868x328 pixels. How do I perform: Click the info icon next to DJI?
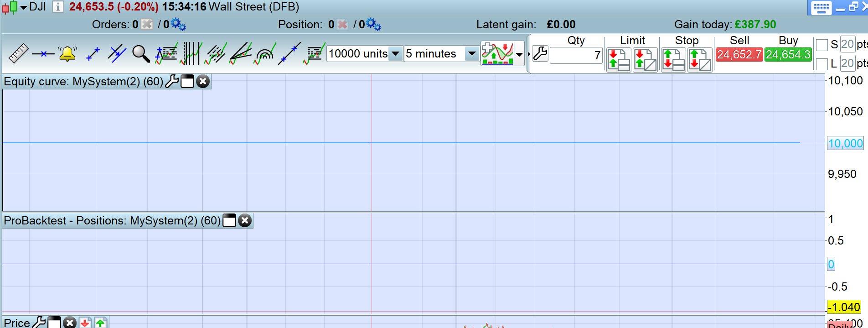[x=58, y=7]
